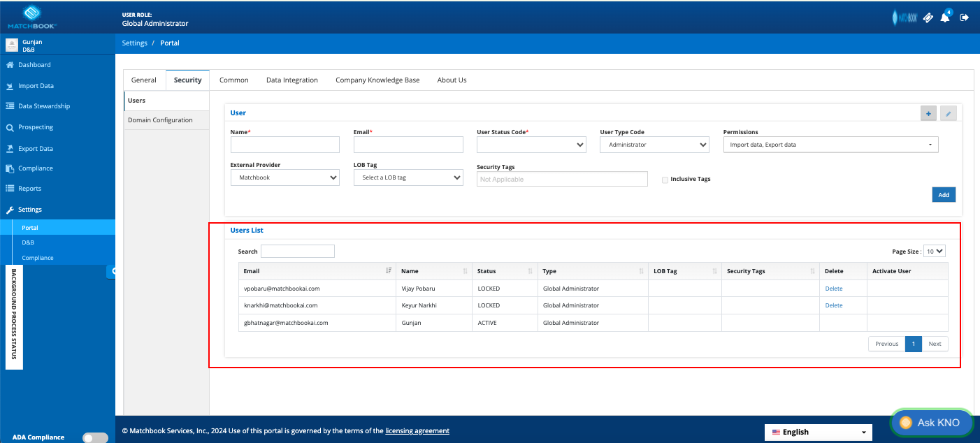Screen dimensions: 980x443
Task: Click the Settings wrench item in the sidebar
Action: tap(29, 210)
